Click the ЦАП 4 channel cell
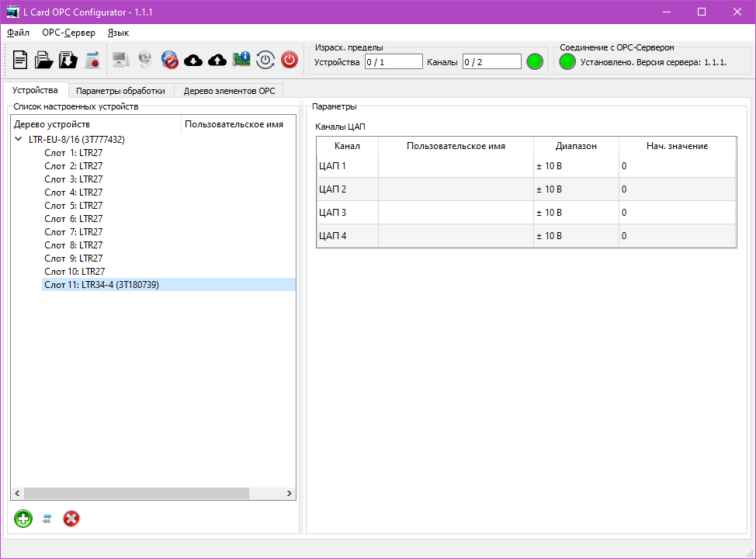756x559 pixels. point(348,236)
